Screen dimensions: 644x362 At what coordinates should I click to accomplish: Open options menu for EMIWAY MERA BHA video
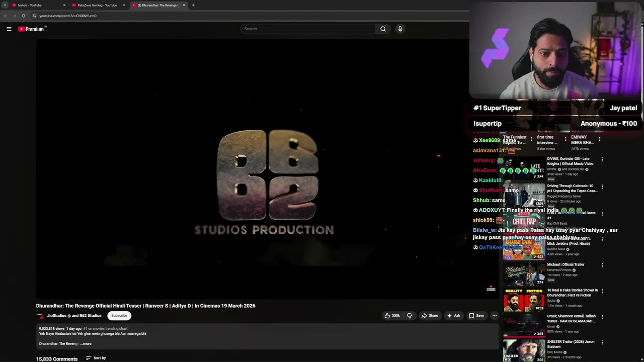599,139
